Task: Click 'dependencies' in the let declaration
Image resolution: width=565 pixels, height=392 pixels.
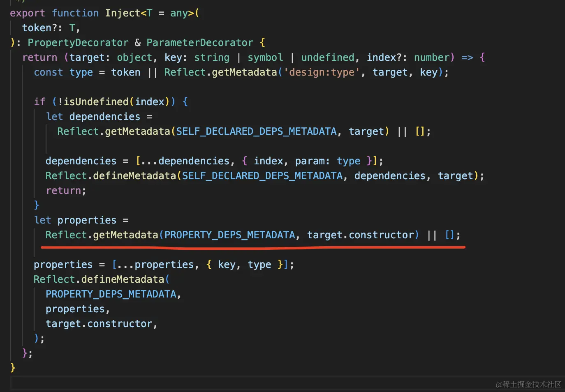Action: pos(105,117)
